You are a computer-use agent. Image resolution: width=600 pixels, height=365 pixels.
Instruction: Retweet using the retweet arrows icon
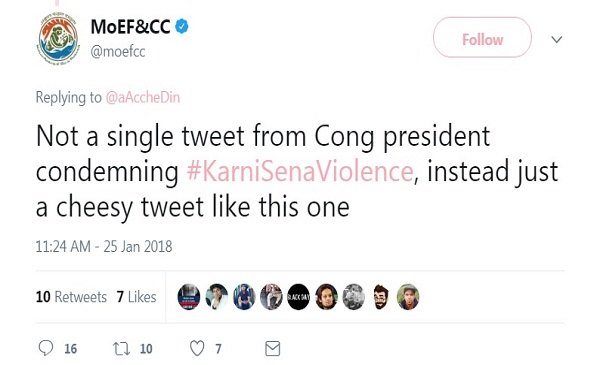(x=121, y=349)
